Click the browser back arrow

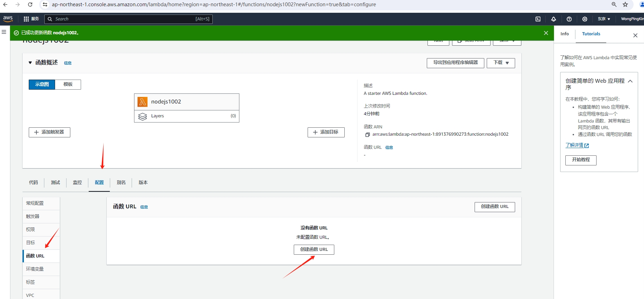point(6,4)
